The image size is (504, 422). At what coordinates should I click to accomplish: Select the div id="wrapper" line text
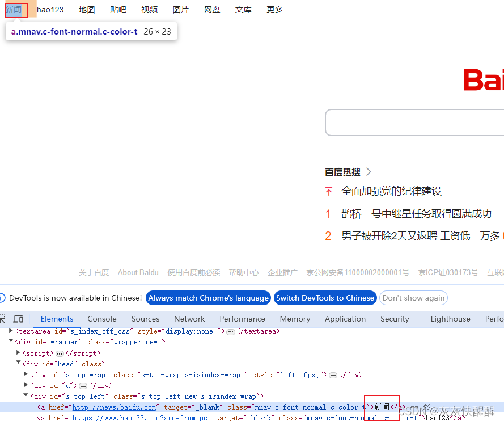click(90, 342)
